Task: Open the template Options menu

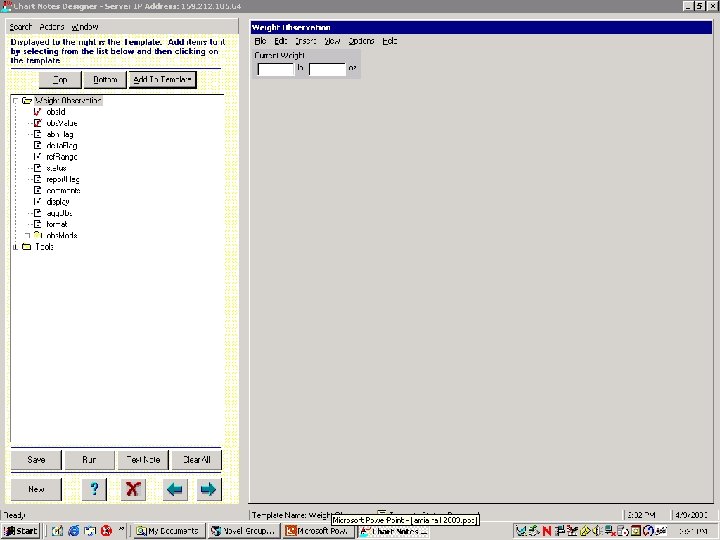Action: [361, 41]
